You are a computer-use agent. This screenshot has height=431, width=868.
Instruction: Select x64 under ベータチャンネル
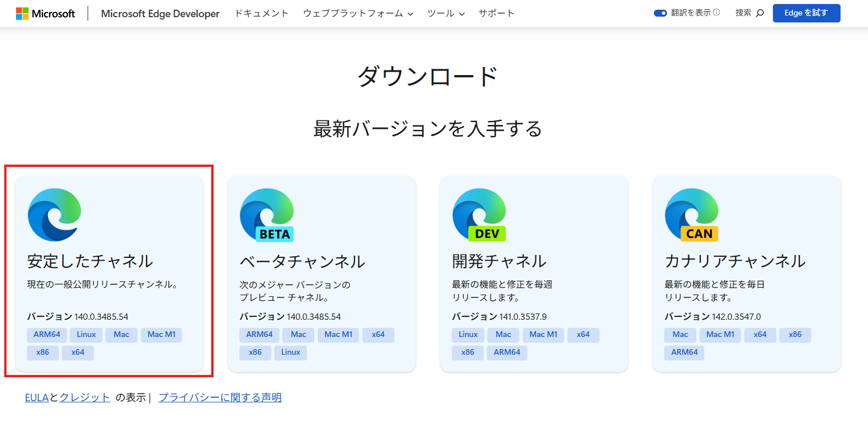click(378, 335)
